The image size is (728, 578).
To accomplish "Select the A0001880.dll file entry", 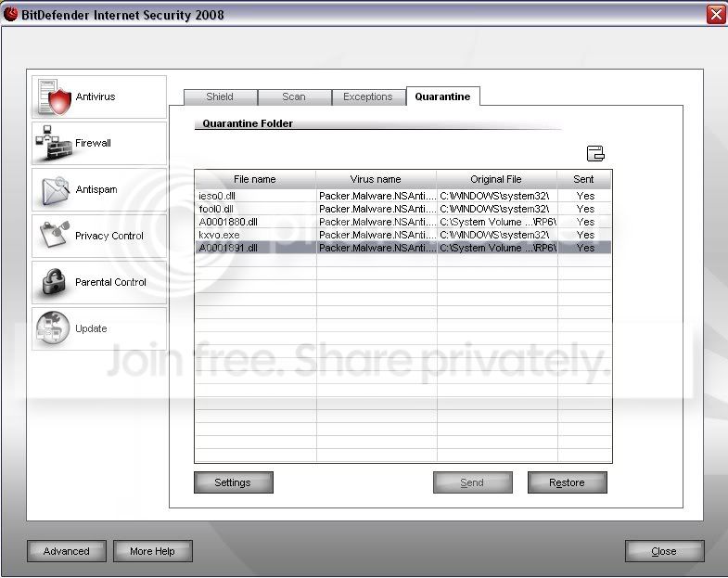I will click(228, 222).
